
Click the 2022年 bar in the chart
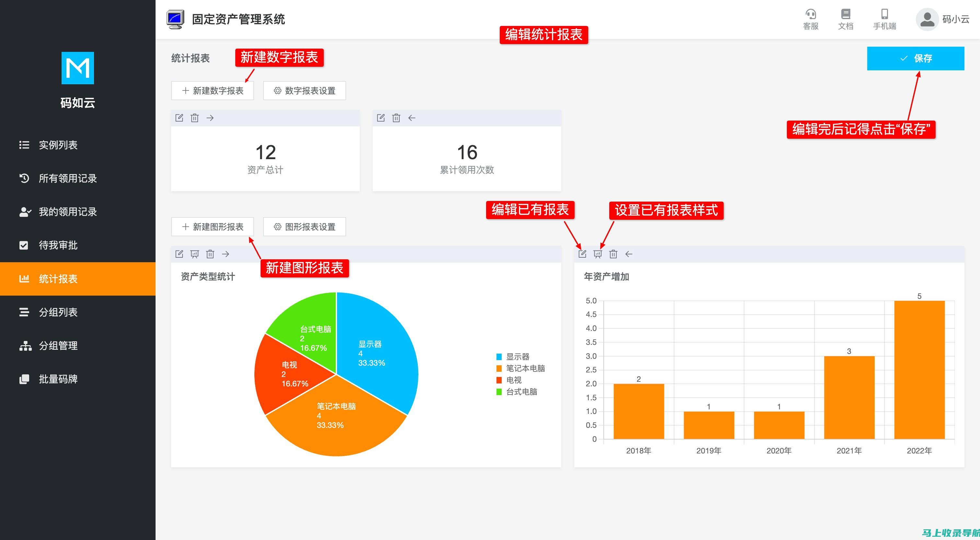click(x=919, y=370)
